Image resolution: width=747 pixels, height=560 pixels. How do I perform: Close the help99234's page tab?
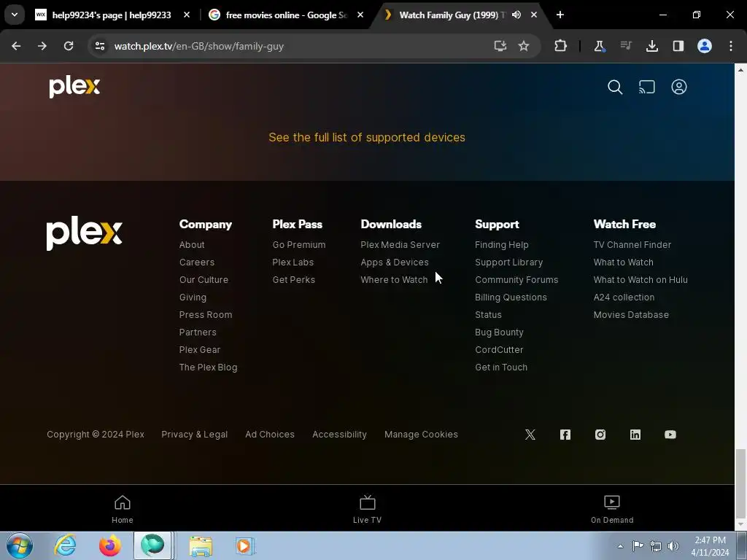tap(187, 15)
